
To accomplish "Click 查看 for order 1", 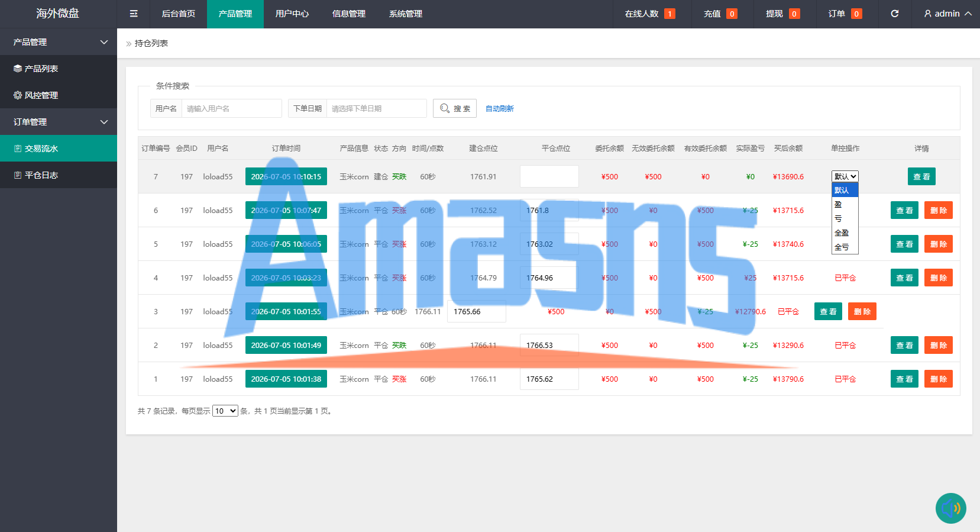I will pos(904,379).
